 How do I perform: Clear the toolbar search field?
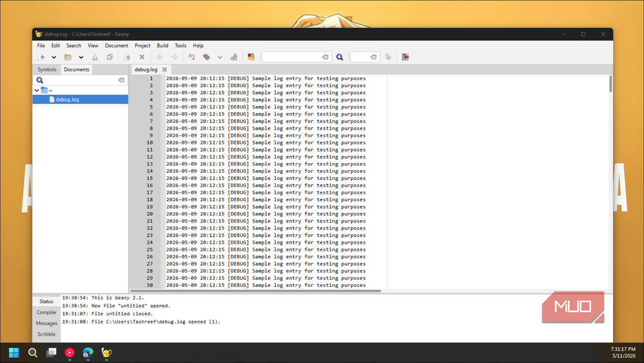coord(325,57)
